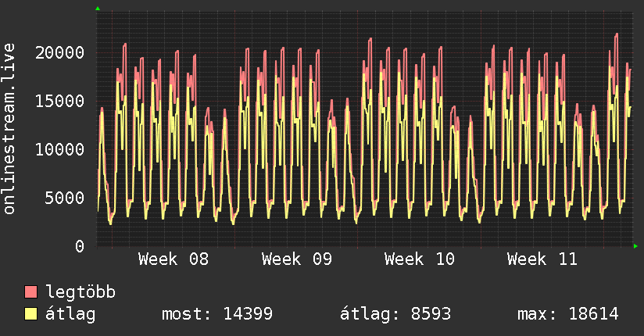Click the átlag: 8593 statistic
This screenshot has width=644, height=336.
point(395,314)
